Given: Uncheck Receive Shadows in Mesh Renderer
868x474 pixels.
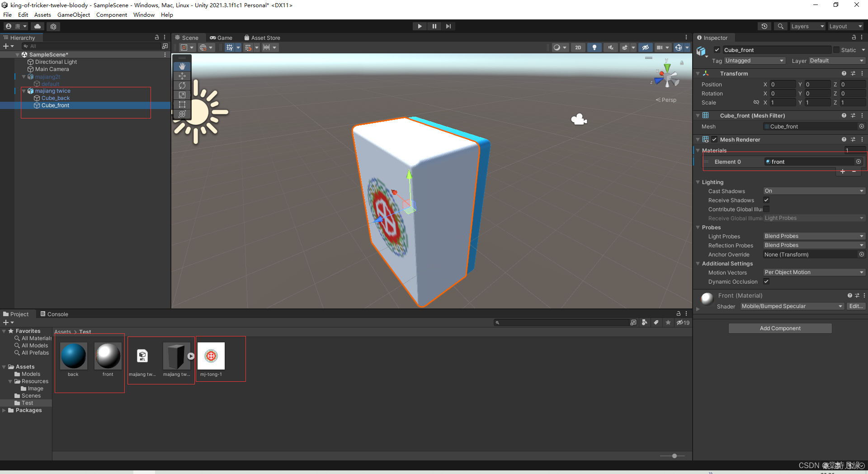Looking at the screenshot, I should pyautogui.click(x=766, y=200).
